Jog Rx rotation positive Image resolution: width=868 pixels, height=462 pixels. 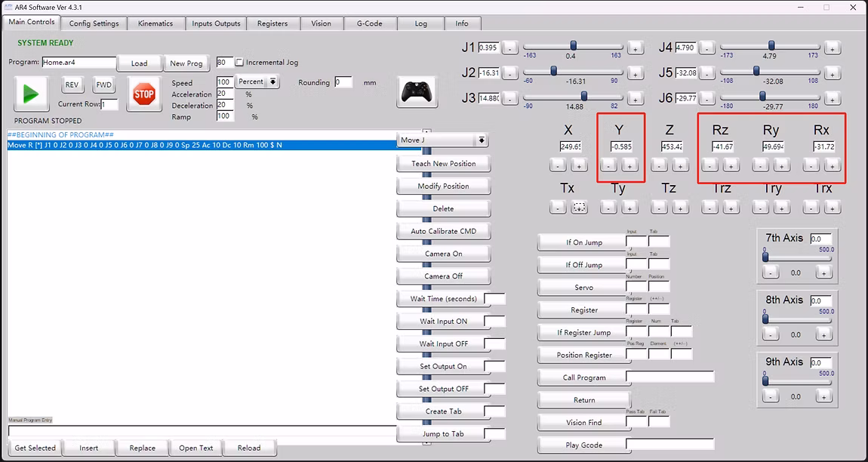pyautogui.click(x=832, y=165)
